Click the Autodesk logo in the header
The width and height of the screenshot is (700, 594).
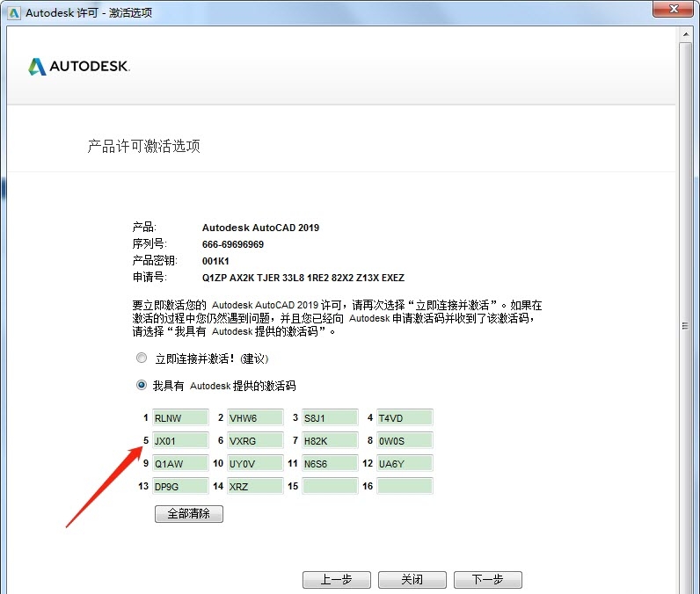tap(78, 67)
